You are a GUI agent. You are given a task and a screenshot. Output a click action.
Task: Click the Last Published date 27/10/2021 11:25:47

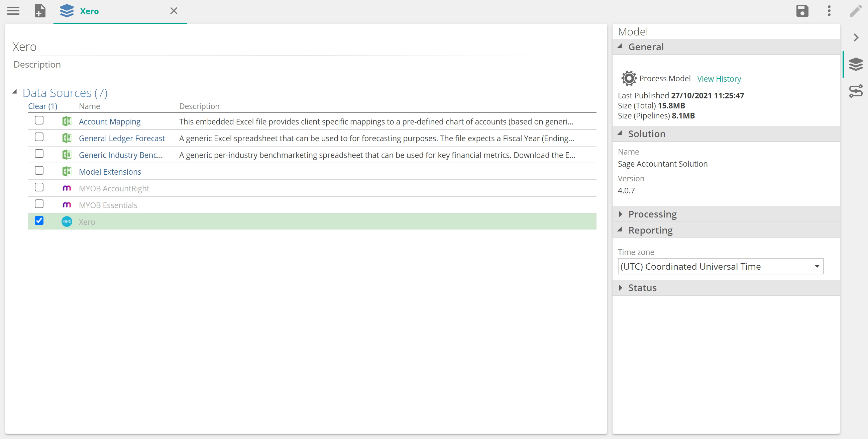[707, 95]
